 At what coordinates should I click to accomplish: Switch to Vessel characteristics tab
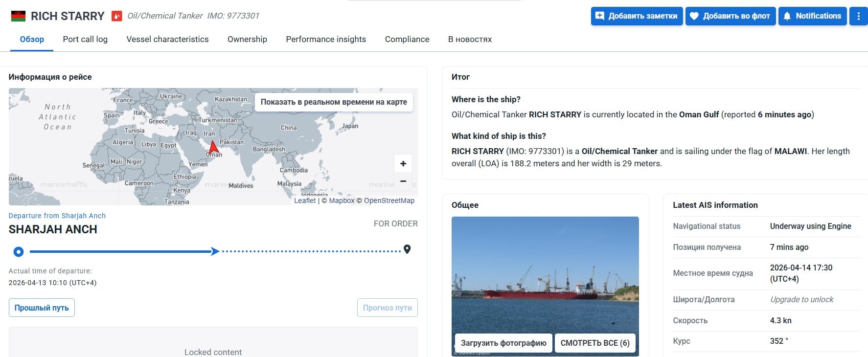[167, 39]
